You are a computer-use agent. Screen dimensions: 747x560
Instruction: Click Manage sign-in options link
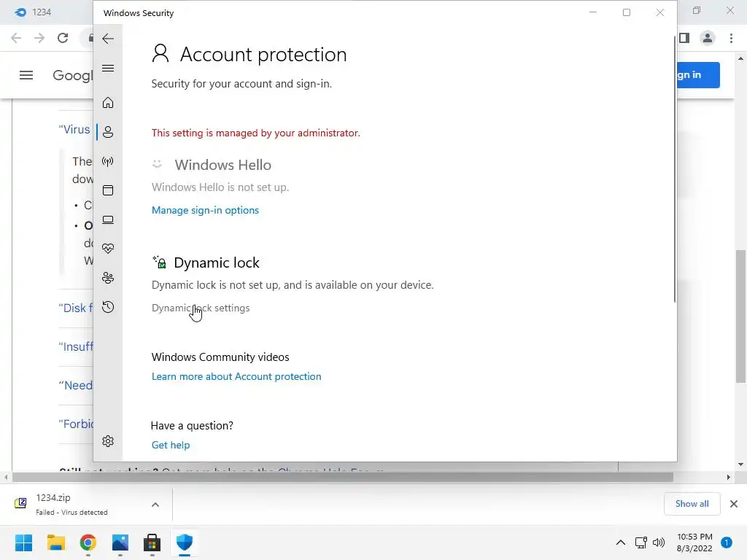[205, 210]
